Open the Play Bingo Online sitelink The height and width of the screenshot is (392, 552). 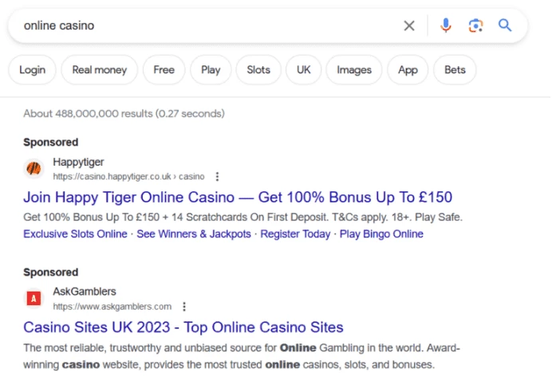[381, 234]
